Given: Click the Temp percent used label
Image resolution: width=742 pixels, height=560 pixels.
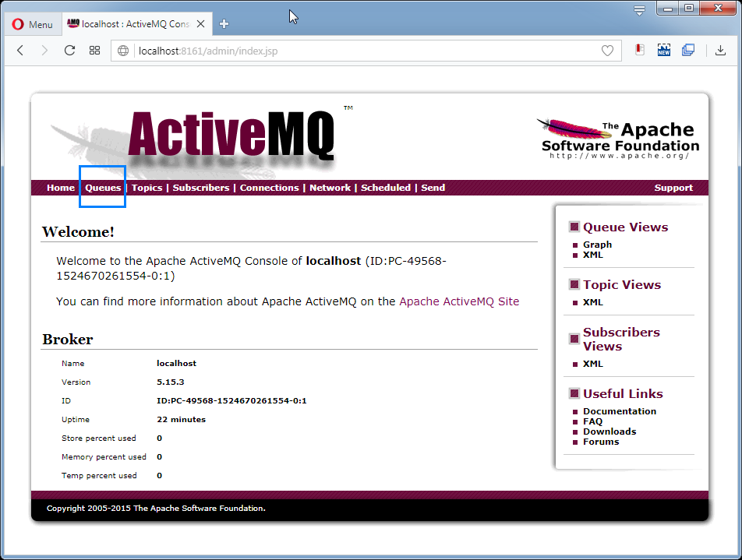Looking at the screenshot, I should point(99,476).
